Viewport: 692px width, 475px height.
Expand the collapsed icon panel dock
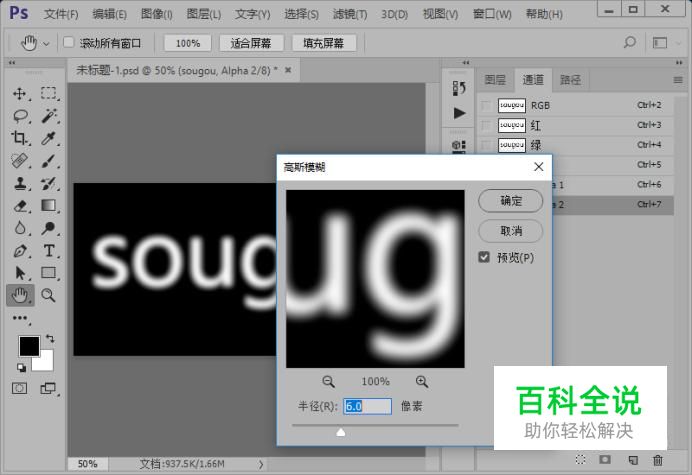466,63
